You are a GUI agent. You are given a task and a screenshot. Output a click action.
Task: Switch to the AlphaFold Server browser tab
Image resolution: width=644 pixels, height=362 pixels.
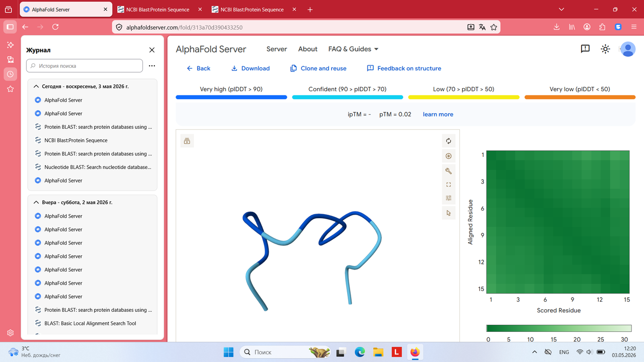65,10
